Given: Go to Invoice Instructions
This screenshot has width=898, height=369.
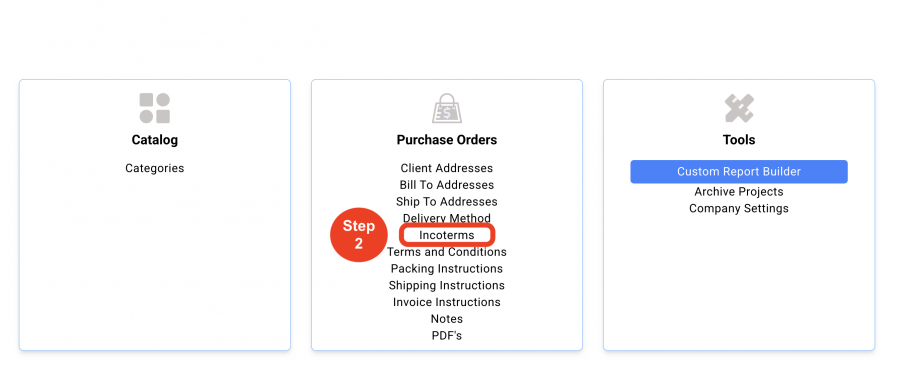Looking at the screenshot, I should click(447, 302).
